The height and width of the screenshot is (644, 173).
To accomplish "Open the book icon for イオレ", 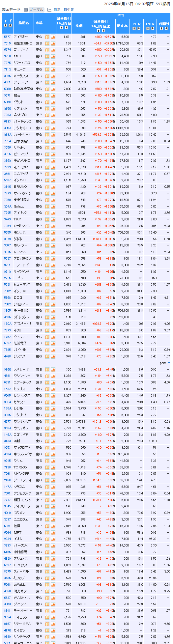I will [x=47, y=539].
